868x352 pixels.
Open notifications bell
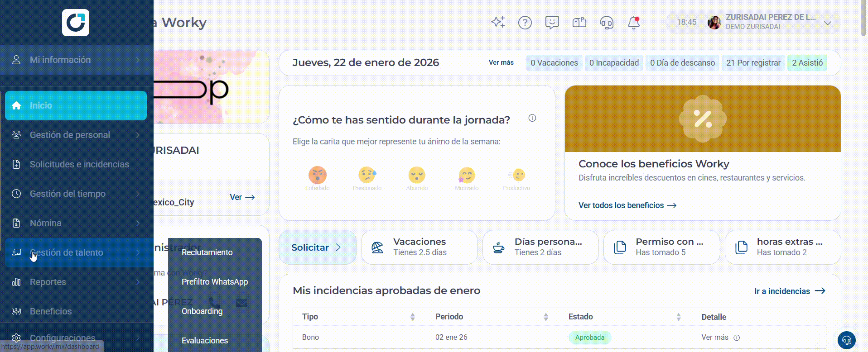coord(634,22)
